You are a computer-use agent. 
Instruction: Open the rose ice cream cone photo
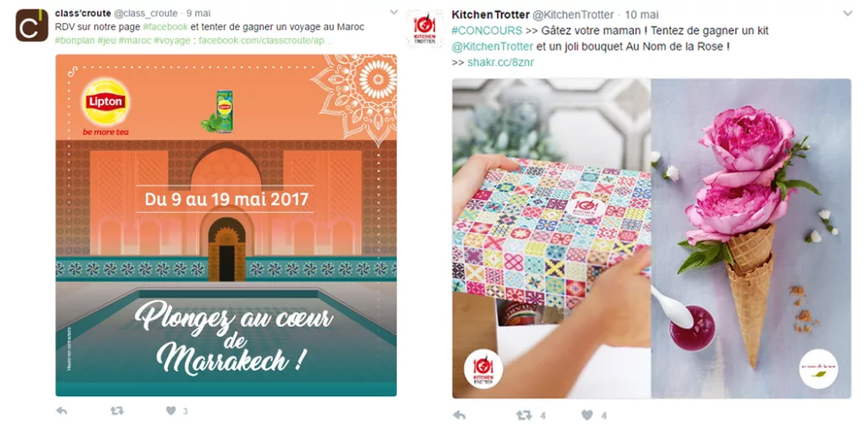coord(751,238)
